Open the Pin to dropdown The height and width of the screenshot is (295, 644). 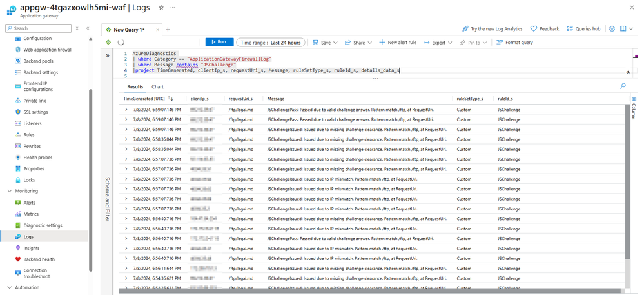pos(473,43)
